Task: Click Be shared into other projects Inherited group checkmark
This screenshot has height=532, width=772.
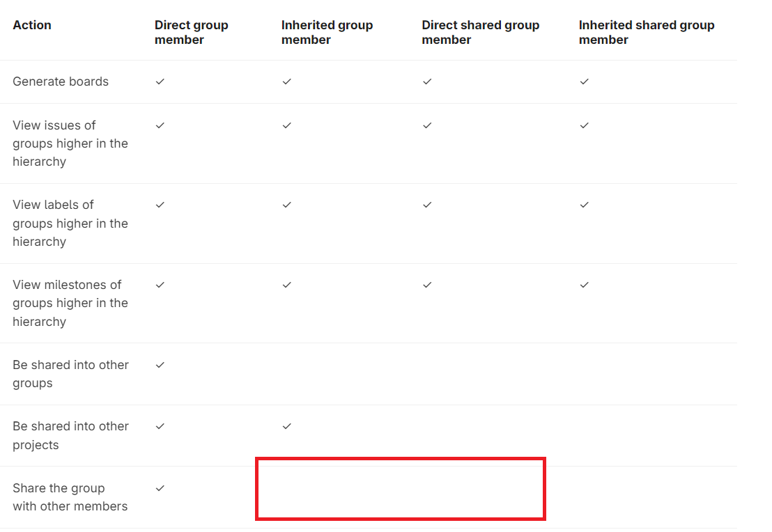Action: 286,426
